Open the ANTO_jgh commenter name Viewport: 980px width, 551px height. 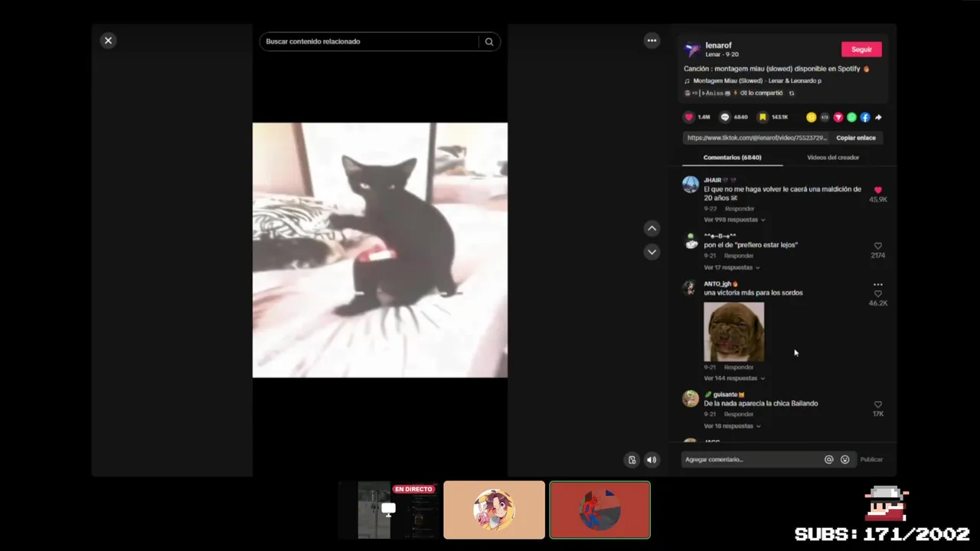pyautogui.click(x=717, y=284)
